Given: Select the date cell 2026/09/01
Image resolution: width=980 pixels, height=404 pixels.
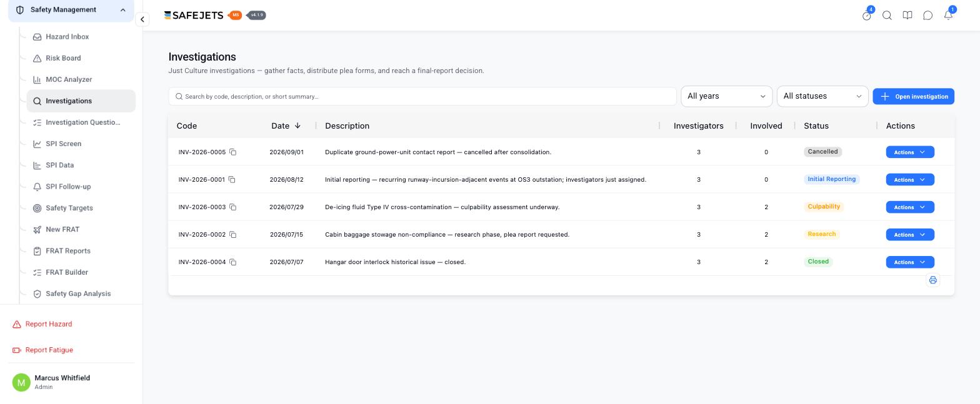Looking at the screenshot, I should tap(286, 152).
